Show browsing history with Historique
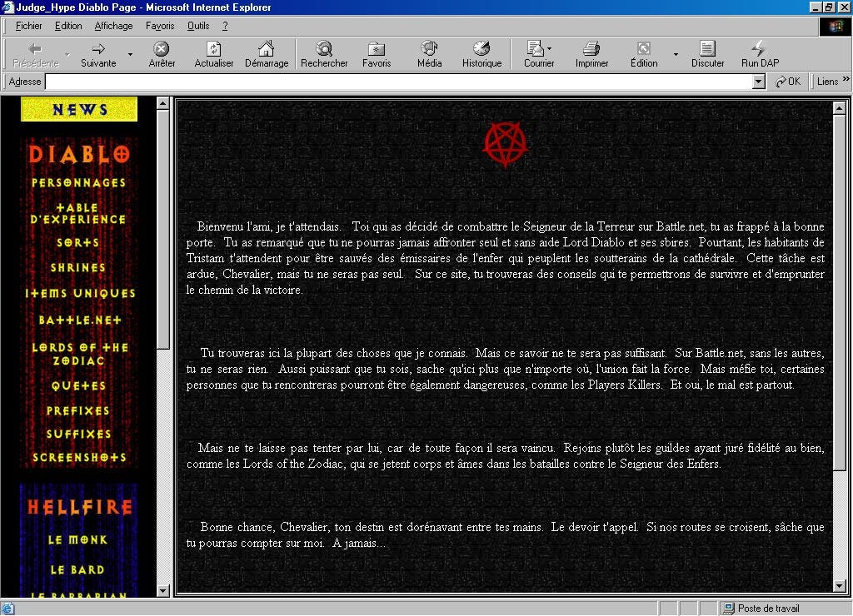 point(481,54)
